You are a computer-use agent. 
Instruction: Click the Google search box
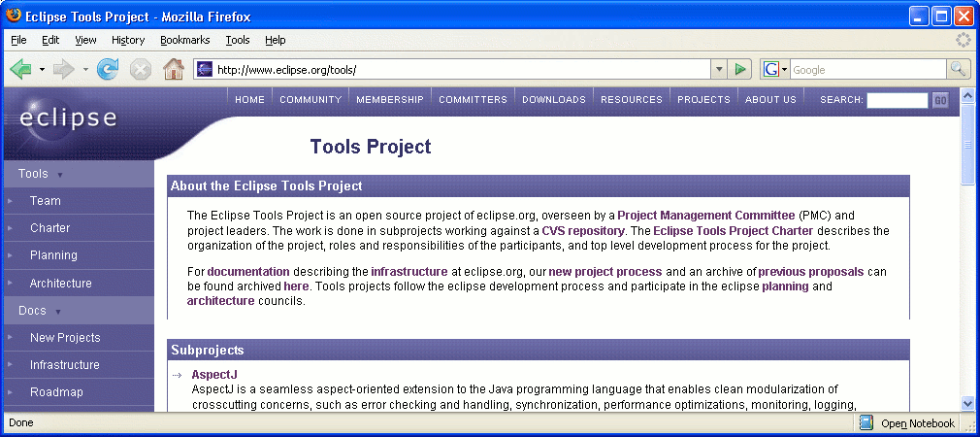[868, 69]
